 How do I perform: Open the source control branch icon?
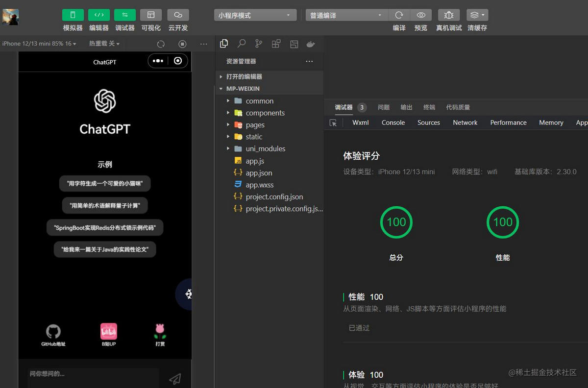[x=259, y=44]
